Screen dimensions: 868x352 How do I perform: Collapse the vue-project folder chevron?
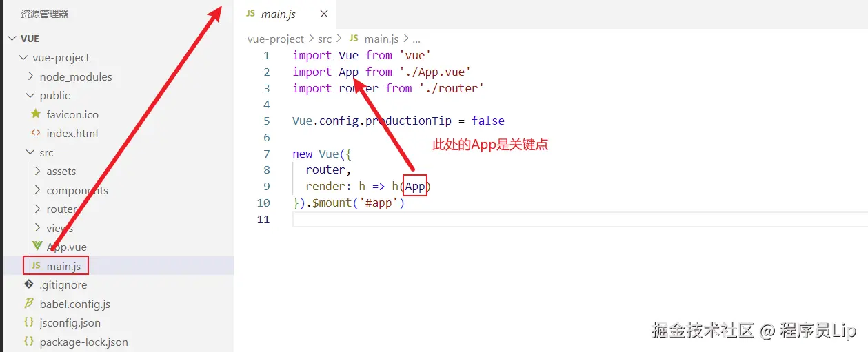tap(23, 58)
